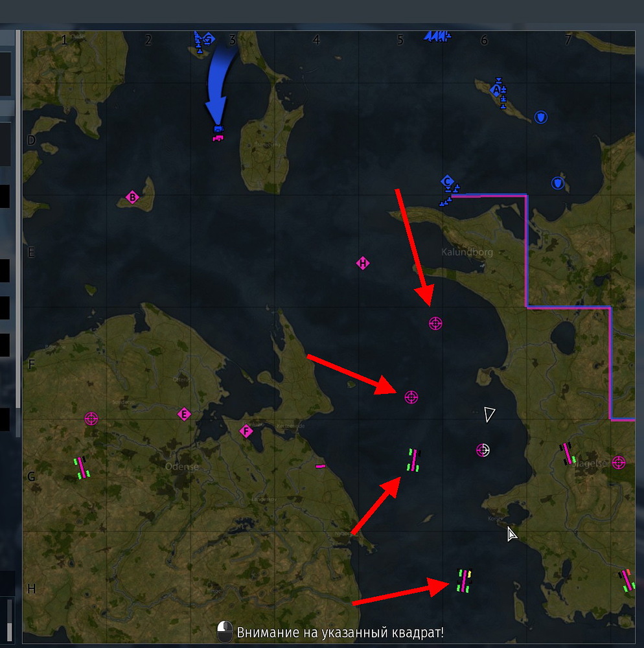Select lowest sea airfield icon with yellow marks
Image resolution: width=644 pixels, height=648 pixels.
[x=464, y=581]
